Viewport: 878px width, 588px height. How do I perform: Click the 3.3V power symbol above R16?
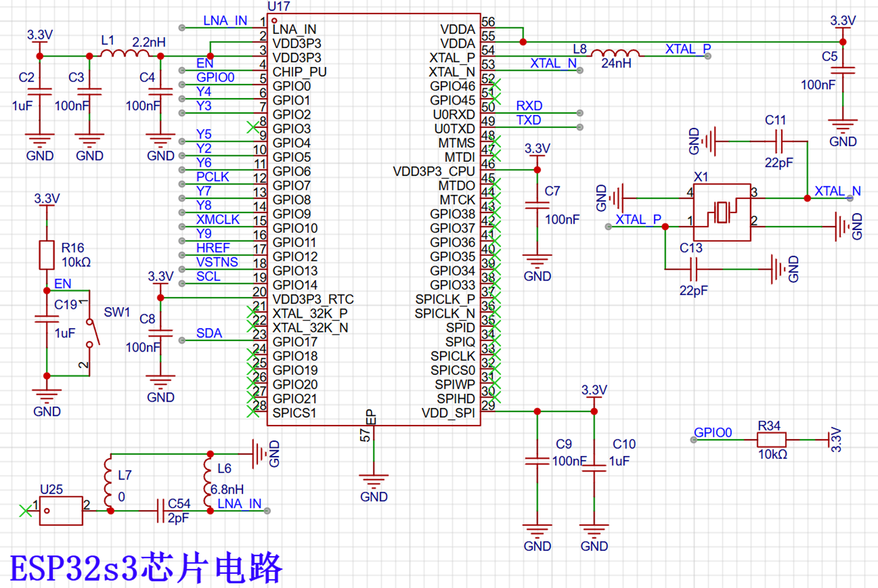coord(47,202)
